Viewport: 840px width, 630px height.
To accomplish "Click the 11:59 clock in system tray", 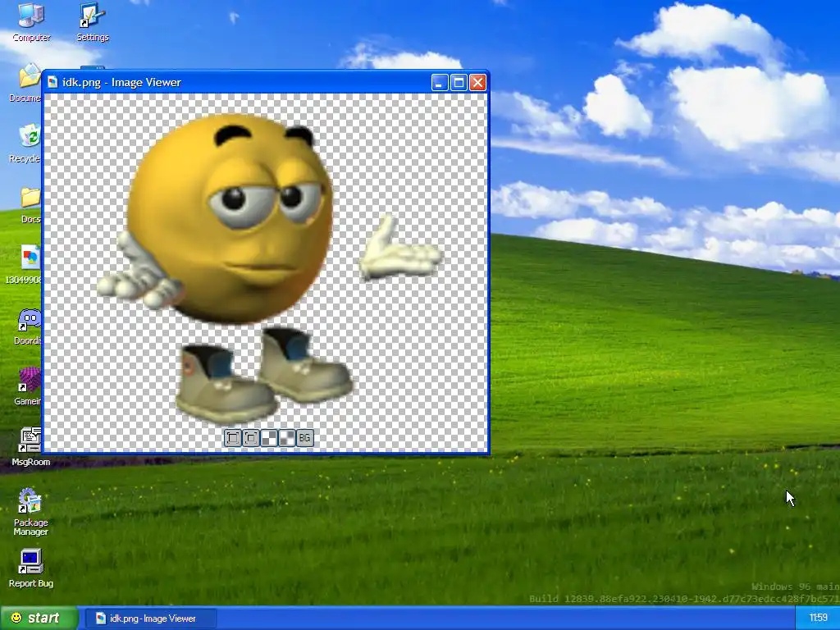I will (x=818, y=619).
